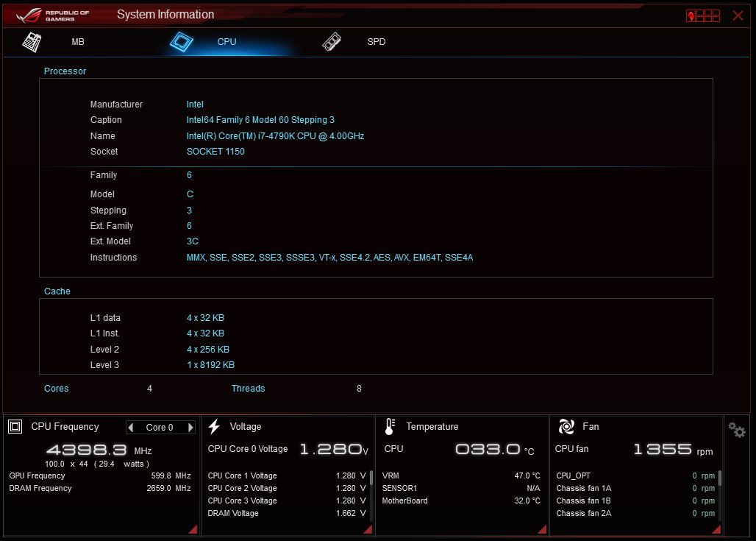Expand Voltage panel red corner triangle
Image resolution: width=756 pixels, height=541 pixels.
pyautogui.click(x=368, y=529)
